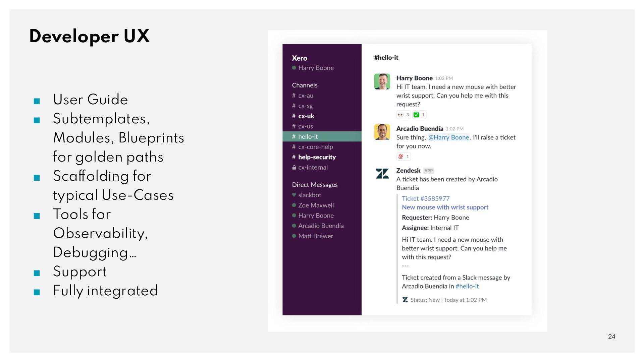Viewport: 644px width, 362px height.
Task: Open the Xero workspace menu
Action: (300, 58)
